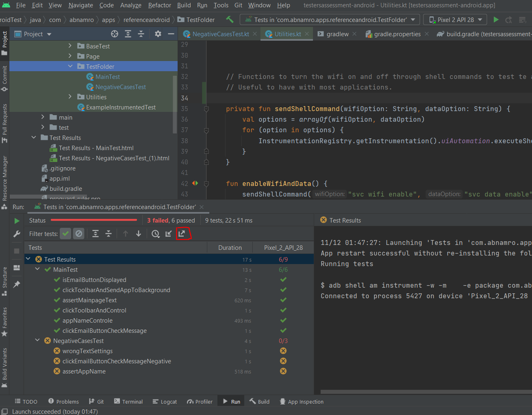
Task: Toggle code folding marker at line 35
Action: point(206,109)
